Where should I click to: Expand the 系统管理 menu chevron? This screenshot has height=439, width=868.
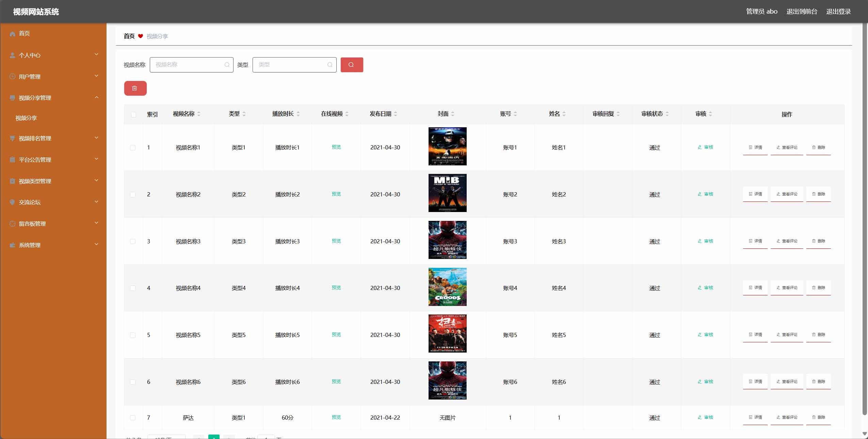coord(96,244)
